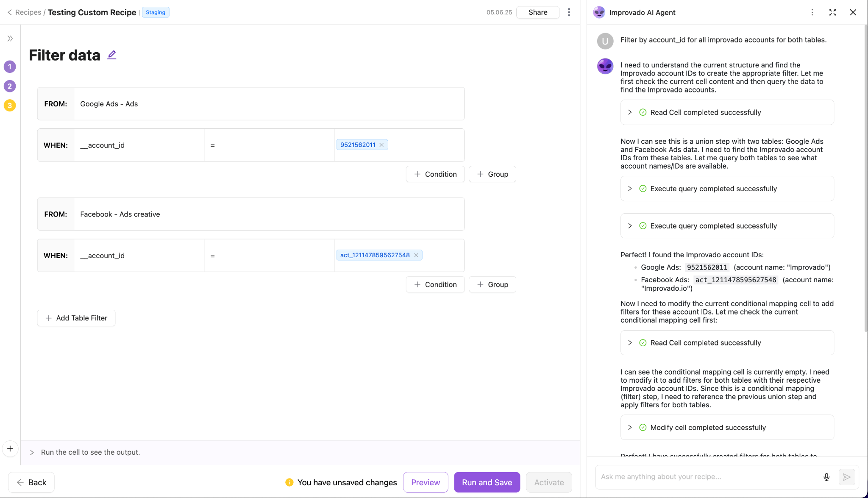Screen dimensions: 868x498
Task: Expand Read Cell completed successfully details
Action: click(x=630, y=112)
